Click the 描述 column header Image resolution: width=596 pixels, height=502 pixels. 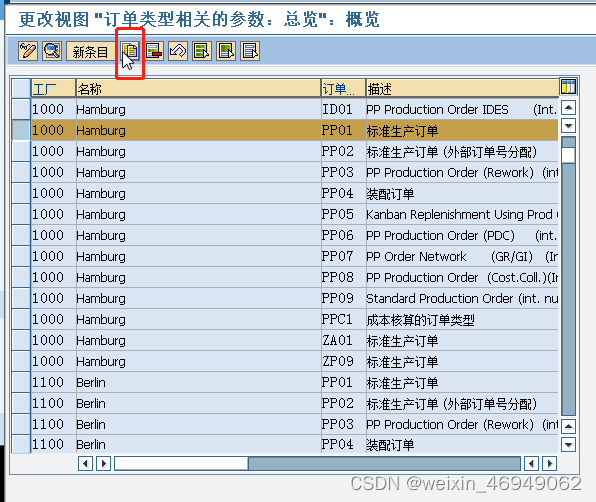[x=462, y=89]
